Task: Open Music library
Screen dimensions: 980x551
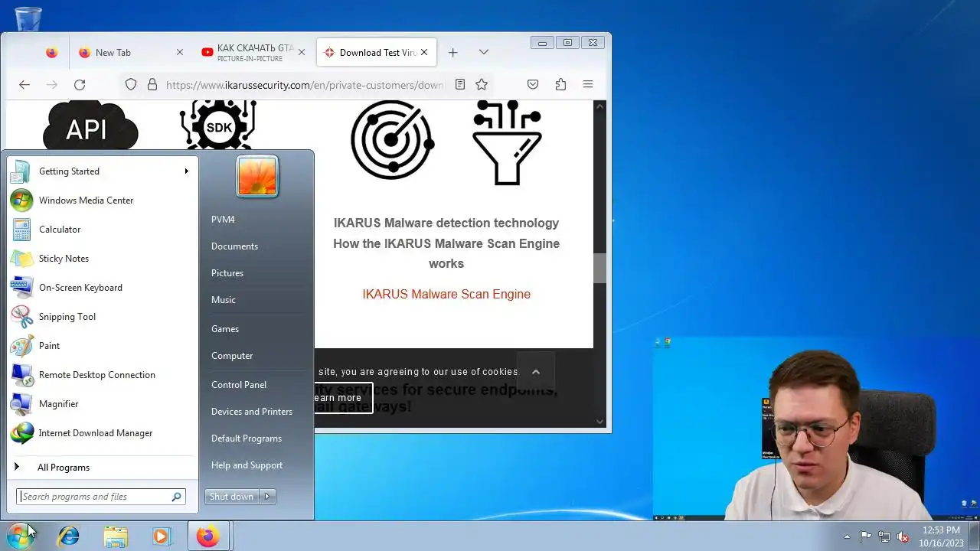Action: 256,300
